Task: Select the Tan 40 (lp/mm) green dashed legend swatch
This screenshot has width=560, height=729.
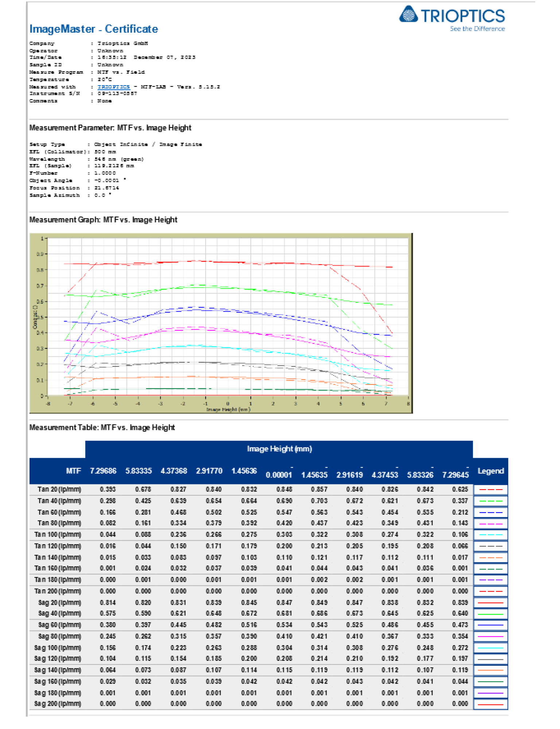Action: (x=491, y=501)
